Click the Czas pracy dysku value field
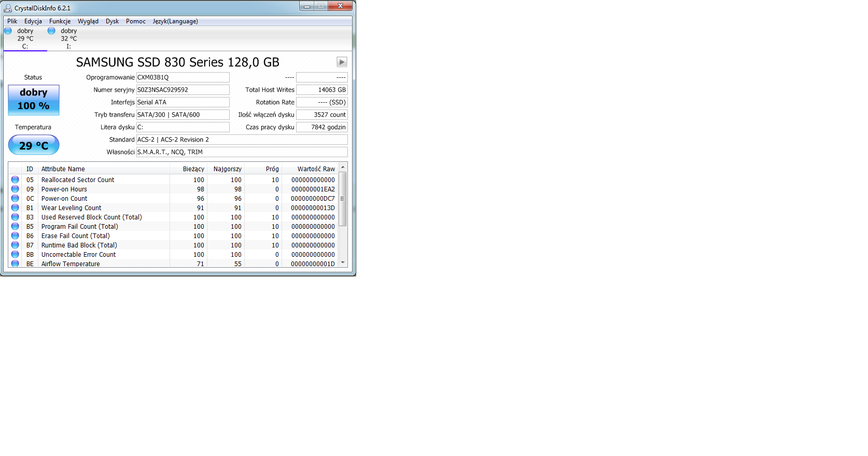This screenshot has height=456, width=868. pos(321,127)
